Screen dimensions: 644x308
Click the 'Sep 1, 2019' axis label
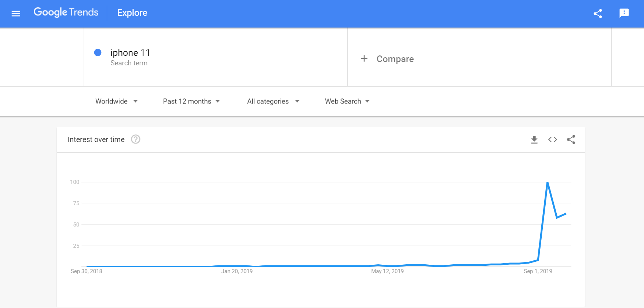pos(538,271)
